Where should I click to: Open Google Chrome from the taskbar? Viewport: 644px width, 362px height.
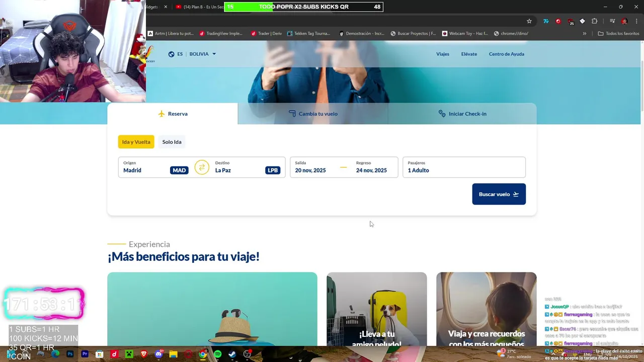pyautogui.click(x=203, y=354)
